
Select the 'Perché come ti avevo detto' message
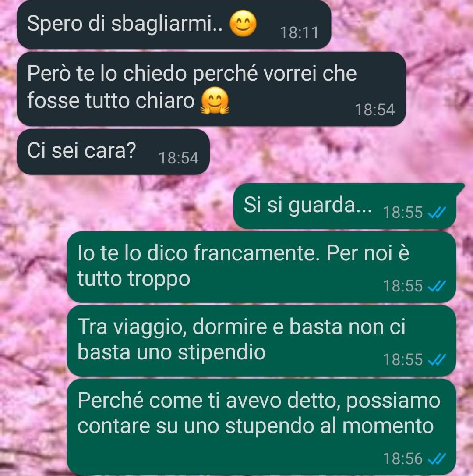pyautogui.click(x=261, y=427)
